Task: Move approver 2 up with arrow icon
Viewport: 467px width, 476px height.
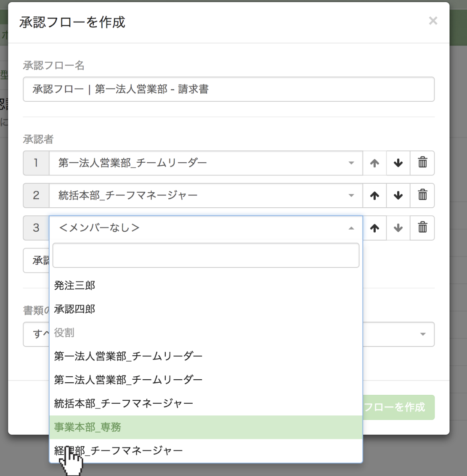Action: [374, 196]
